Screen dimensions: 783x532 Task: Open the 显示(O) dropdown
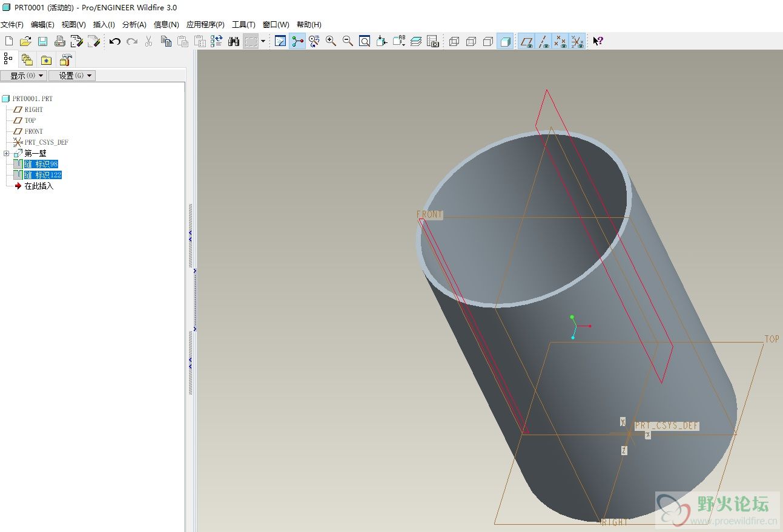[x=23, y=76]
